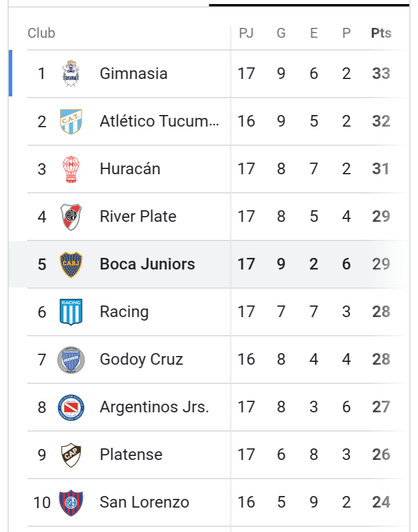The image size is (418, 532).
Task: Open the Gimnasia team link
Action: [x=134, y=74]
